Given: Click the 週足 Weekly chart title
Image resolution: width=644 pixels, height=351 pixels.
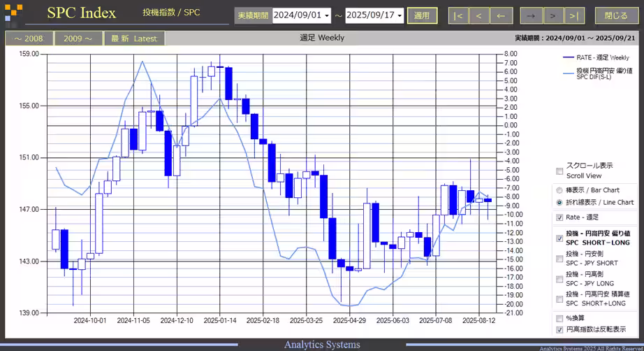Looking at the screenshot, I should tap(322, 38).
